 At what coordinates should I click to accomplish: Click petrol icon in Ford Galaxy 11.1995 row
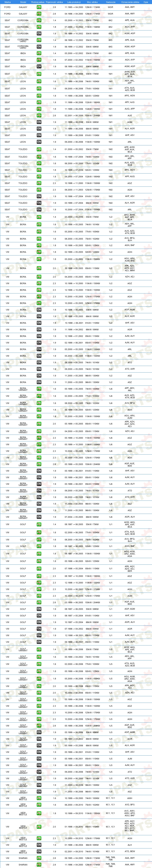[x=39, y=7]
